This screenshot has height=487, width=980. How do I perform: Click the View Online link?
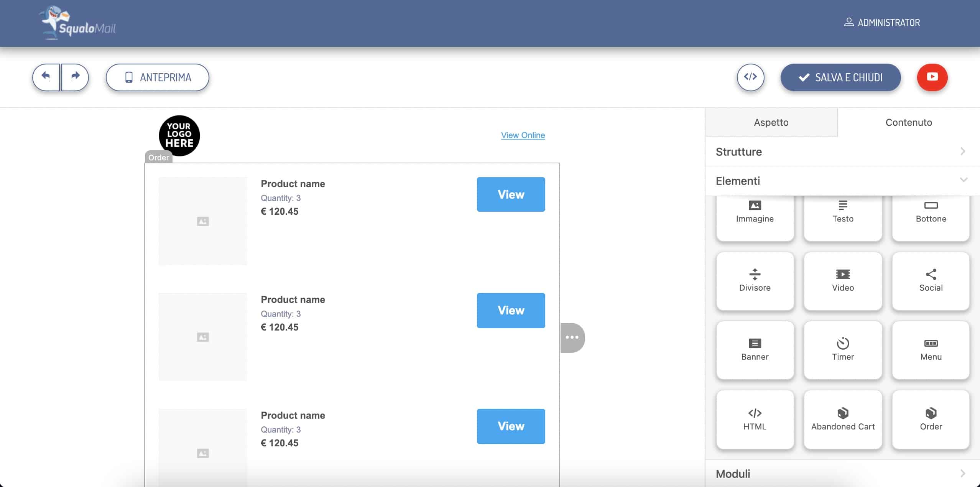point(523,135)
